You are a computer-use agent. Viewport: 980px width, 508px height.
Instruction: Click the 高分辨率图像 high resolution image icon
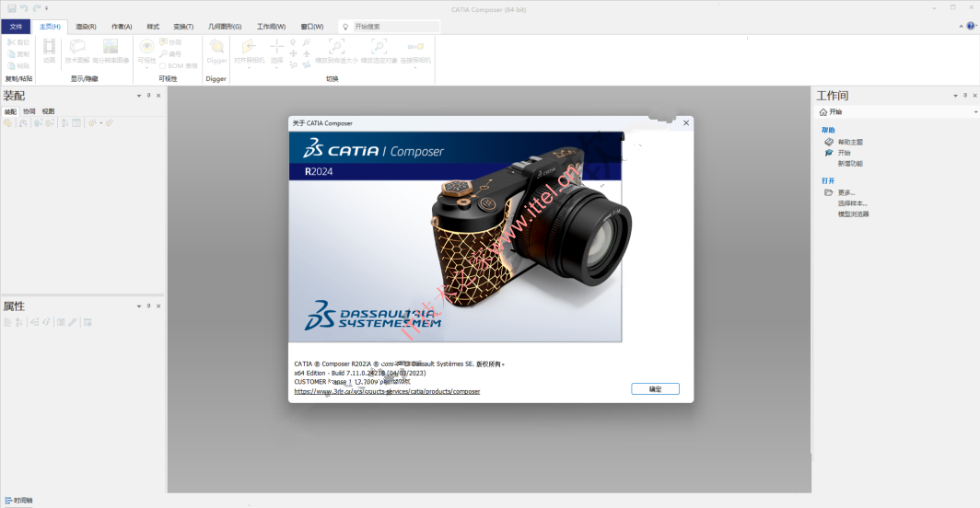tap(111, 47)
